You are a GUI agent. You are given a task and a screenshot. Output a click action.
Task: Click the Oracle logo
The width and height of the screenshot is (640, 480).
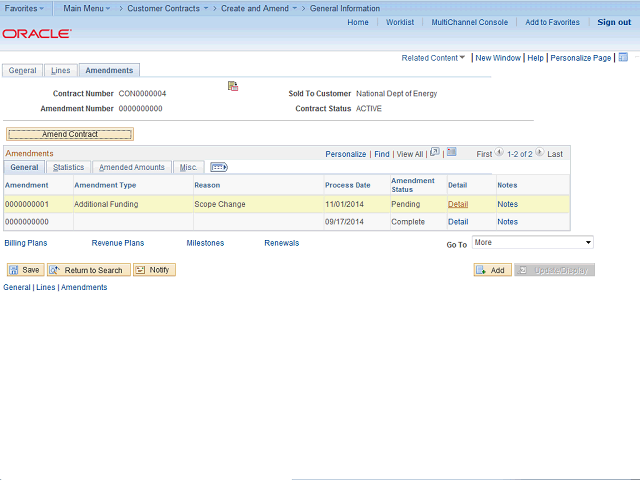pyautogui.click(x=37, y=33)
